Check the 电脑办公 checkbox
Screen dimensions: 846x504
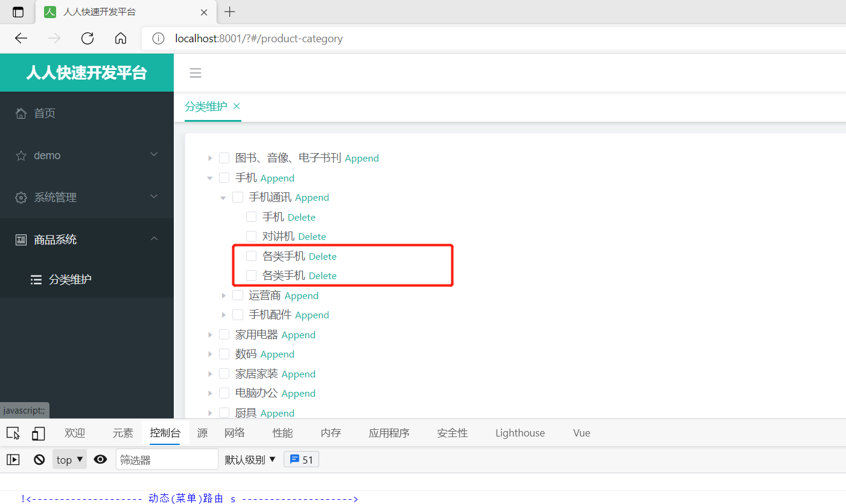coord(224,393)
